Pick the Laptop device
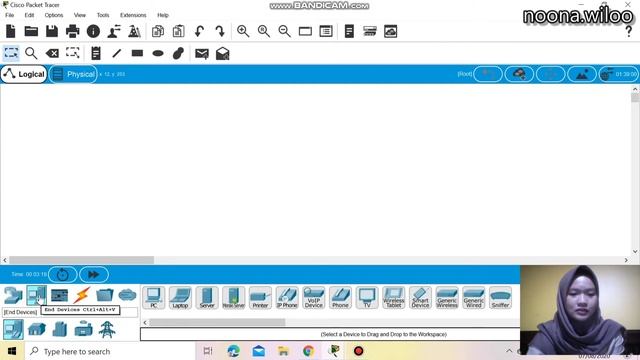640x360 pixels. tap(180, 298)
